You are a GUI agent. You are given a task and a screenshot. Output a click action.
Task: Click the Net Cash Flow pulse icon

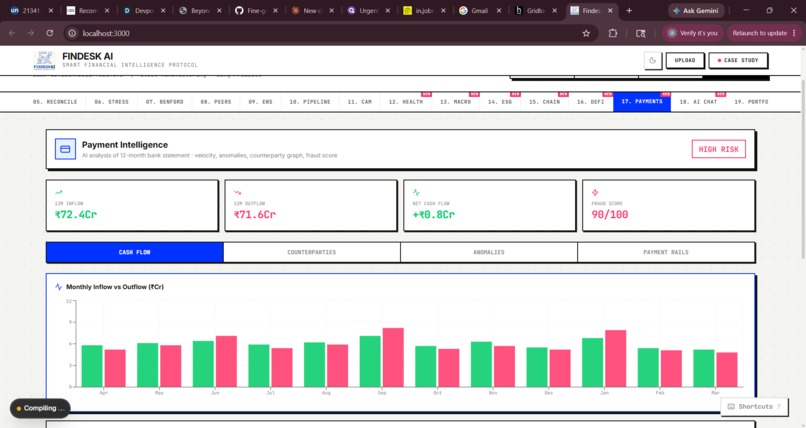[x=416, y=193]
